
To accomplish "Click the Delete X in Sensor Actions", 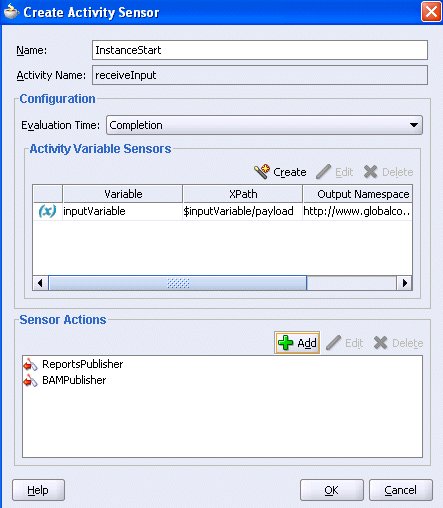I will click(380, 343).
